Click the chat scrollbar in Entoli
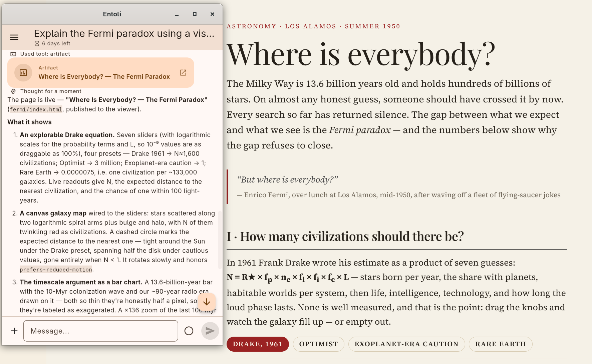Viewport: 592px width, 364px height. tap(220, 240)
